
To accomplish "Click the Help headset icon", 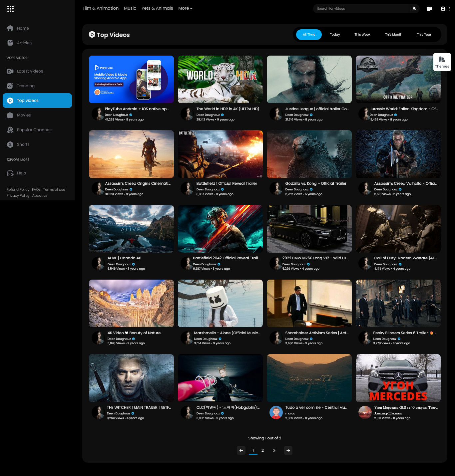I will (x=10, y=173).
